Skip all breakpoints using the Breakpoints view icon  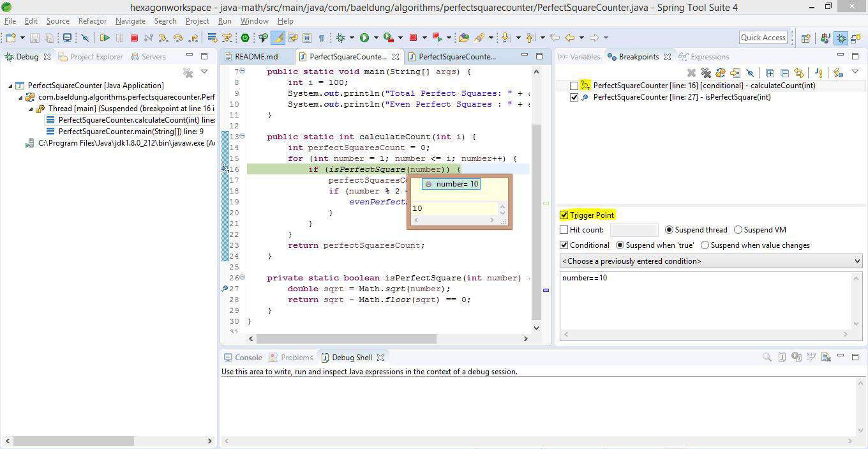pos(749,72)
